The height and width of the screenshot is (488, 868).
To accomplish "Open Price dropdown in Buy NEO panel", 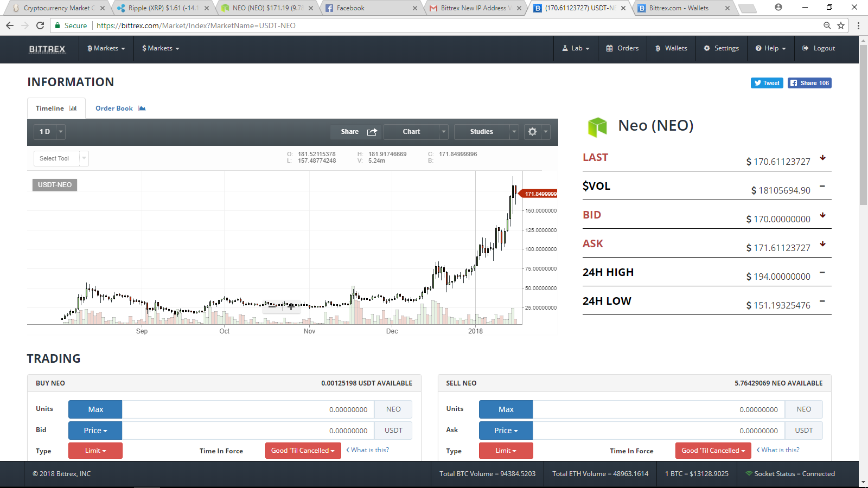I will (95, 431).
